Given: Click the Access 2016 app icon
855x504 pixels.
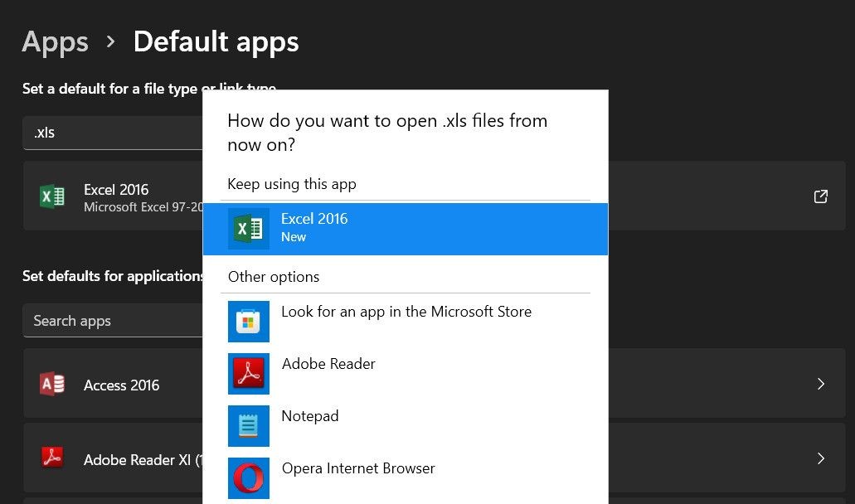Looking at the screenshot, I should pos(52,384).
